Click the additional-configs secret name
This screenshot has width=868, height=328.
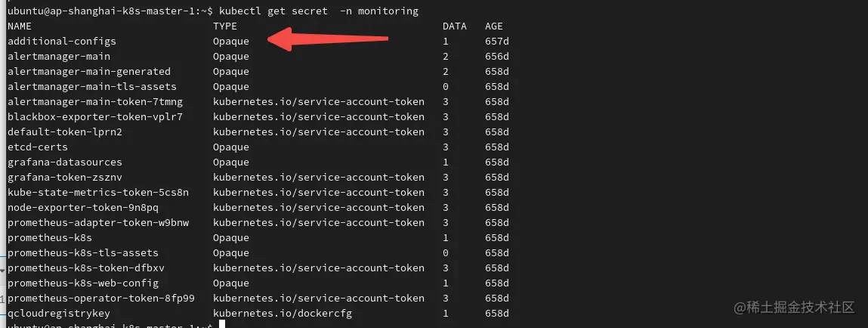click(x=62, y=42)
